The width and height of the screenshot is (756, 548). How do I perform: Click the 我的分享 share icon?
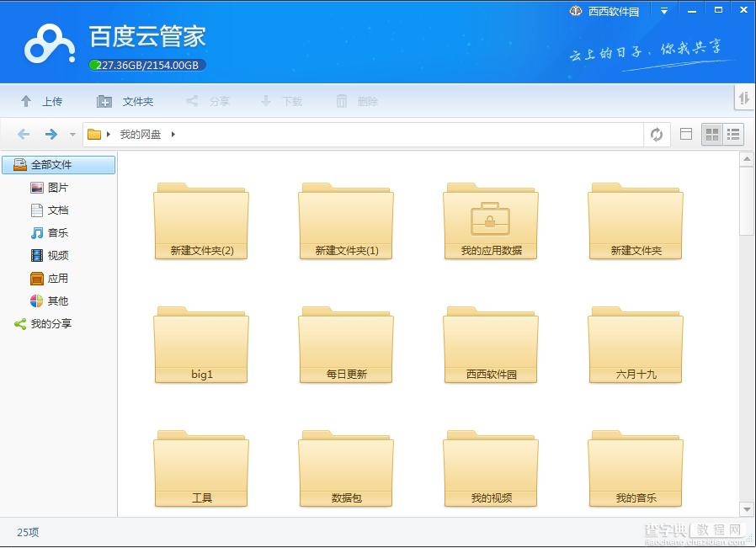point(20,324)
